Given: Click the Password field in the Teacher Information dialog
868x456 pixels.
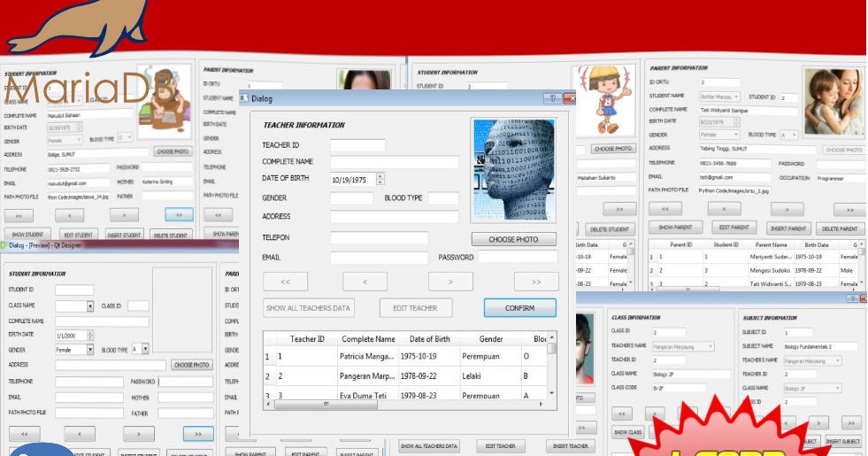Looking at the screenshot, I should (x=518, y=257).
